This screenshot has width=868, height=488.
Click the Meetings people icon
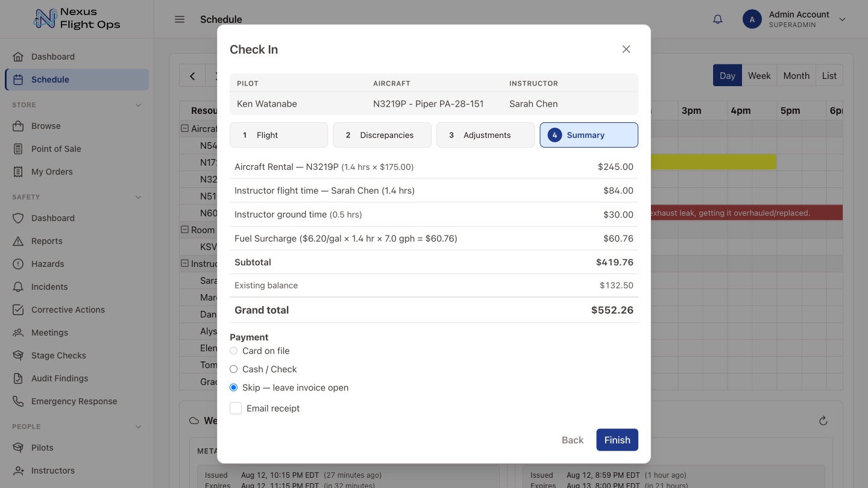coord(19,333)
